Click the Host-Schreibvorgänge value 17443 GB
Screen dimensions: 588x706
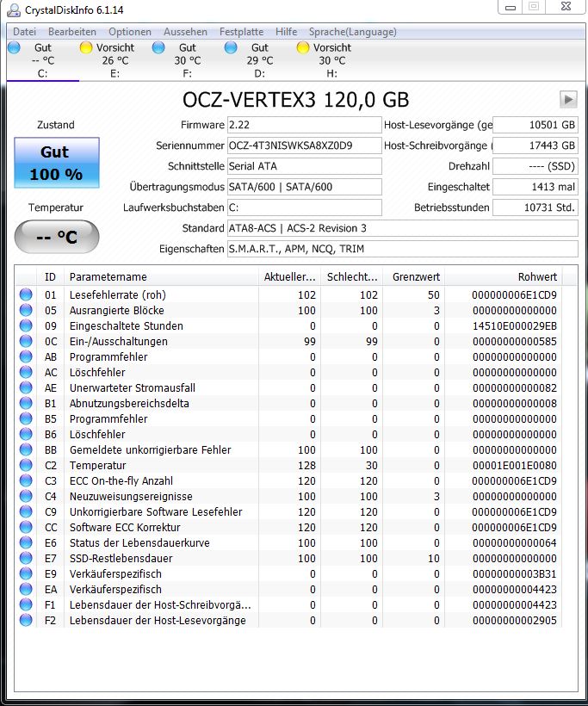pos(535,146)
